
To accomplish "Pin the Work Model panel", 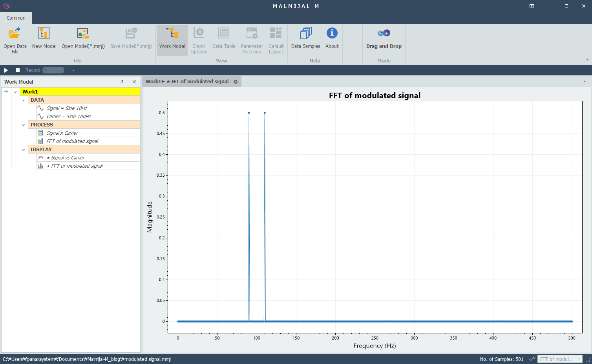I will coord(122,82).
